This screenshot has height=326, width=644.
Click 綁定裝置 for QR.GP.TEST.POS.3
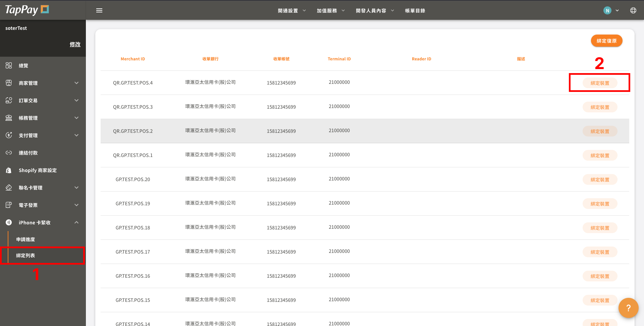pyautogui.click(x=600, y=107)
